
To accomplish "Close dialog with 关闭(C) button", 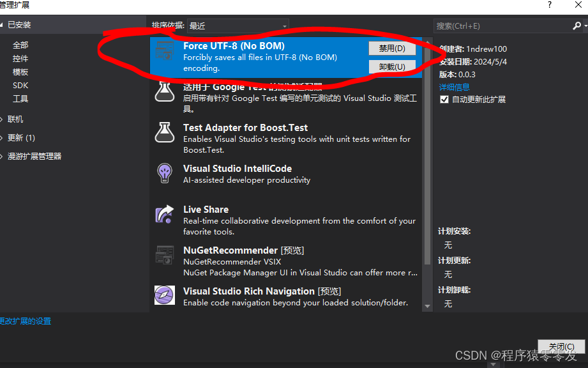I will click(x=561, y=346).
